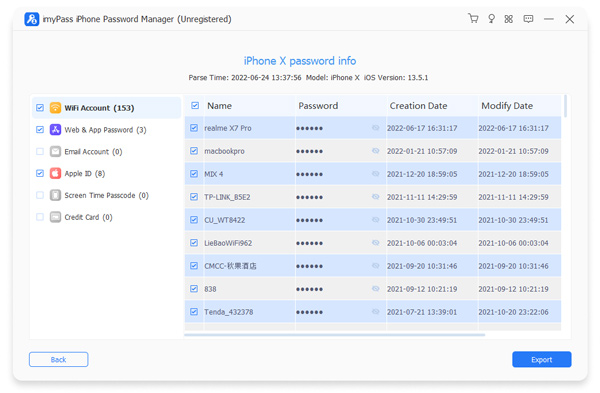Sort by the Creation Date column header

pyautogui.click(x=418, y=106)
